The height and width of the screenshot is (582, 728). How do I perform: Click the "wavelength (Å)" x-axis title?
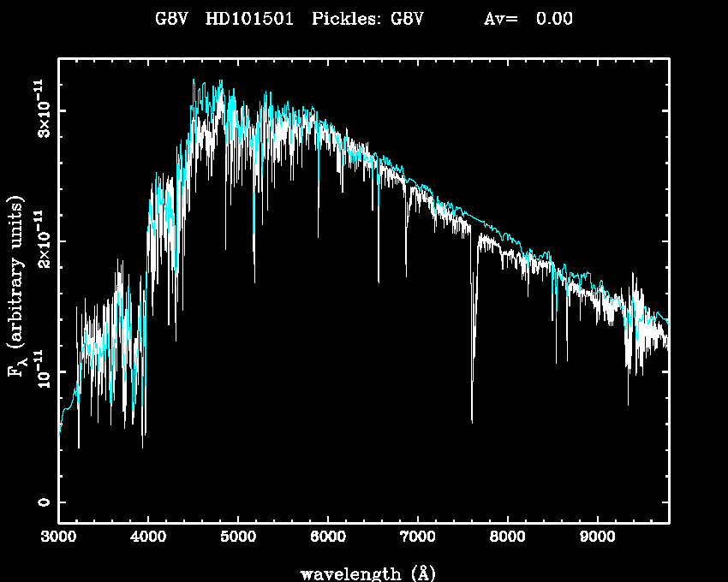coord(361,573)
